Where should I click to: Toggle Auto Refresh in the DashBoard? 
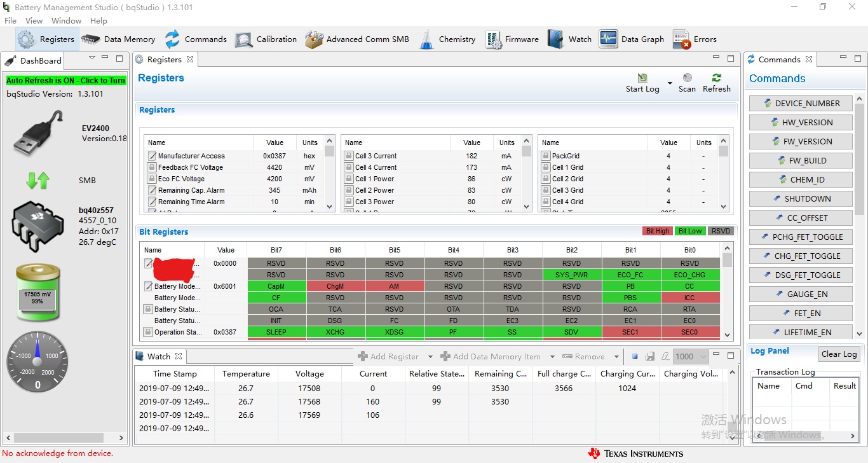point(66,81)
